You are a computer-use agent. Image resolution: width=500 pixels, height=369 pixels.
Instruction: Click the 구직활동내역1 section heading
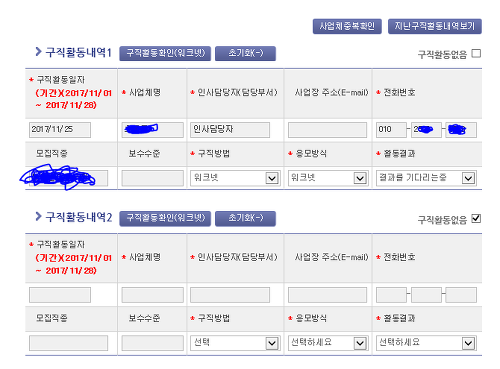(x=78, y=53)
